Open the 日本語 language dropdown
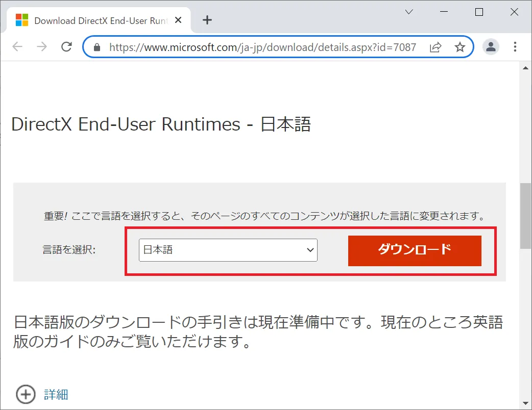Image resolution: width=532 pixels, height=410 pixels. pyautogui.click(x=228, y=250)
